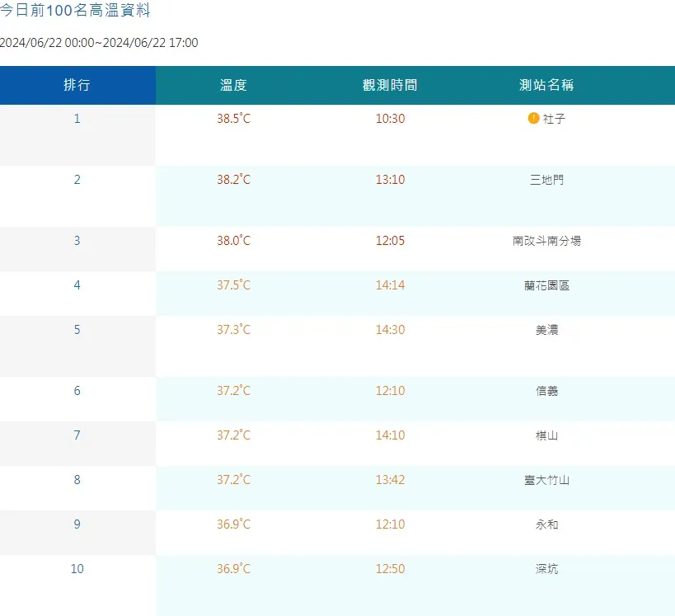Click the 10:30 observation time

[390, 119]
